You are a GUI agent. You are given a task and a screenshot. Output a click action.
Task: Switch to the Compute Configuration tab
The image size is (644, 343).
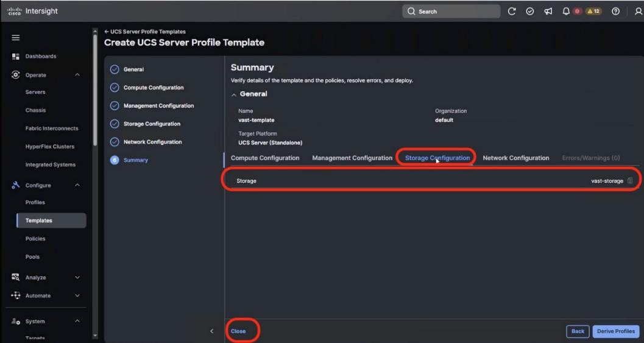click(x=265, y=158)
